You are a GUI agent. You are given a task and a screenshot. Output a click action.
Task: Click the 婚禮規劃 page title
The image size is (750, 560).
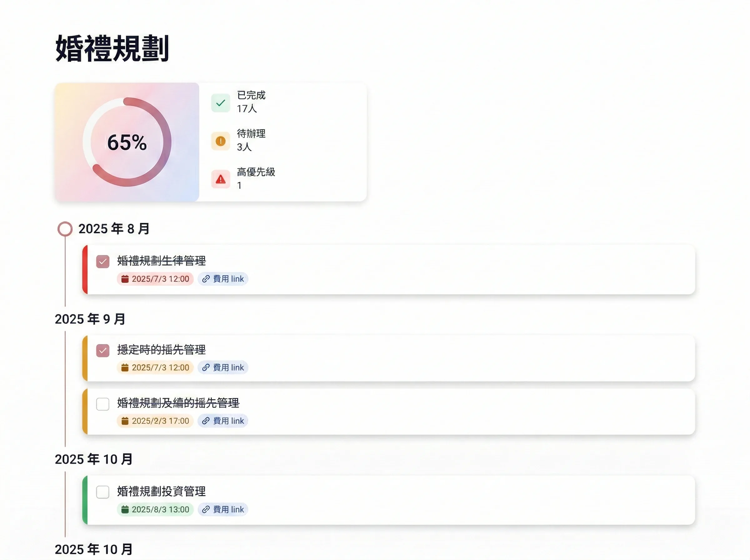(x=113, y=47)
